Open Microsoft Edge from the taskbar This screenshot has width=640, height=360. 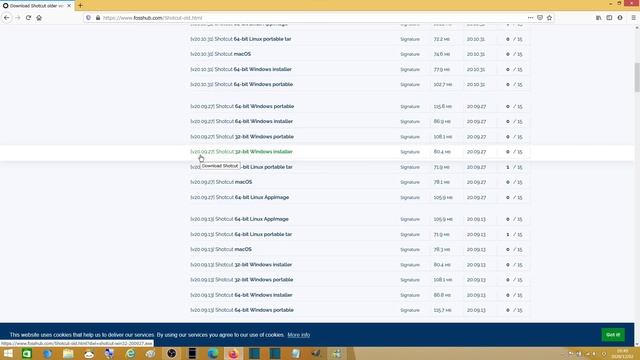pos(213,353)
